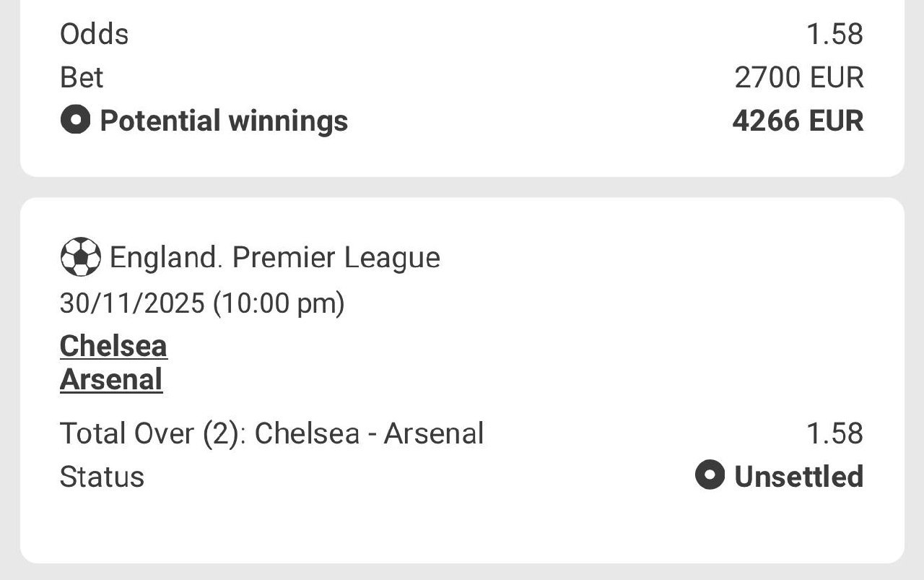Viewport: 924px width, 580px height.
Task: Click the 1.58 odds beside Total Over
Action: point(834,433)
